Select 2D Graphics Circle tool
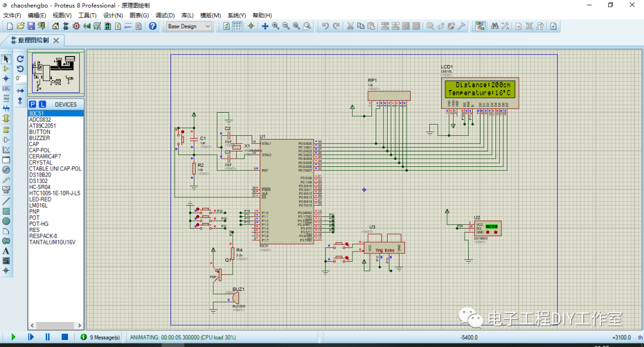Image resolution: width=644 pixels, height=347 pixels. [6, 221]
